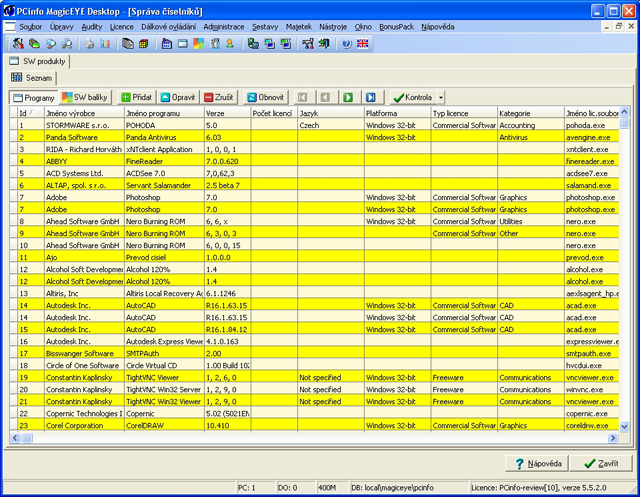This screenshot has width=640, height=497.
Task: Sort by the Id column header
Action: tap(31, 113)
